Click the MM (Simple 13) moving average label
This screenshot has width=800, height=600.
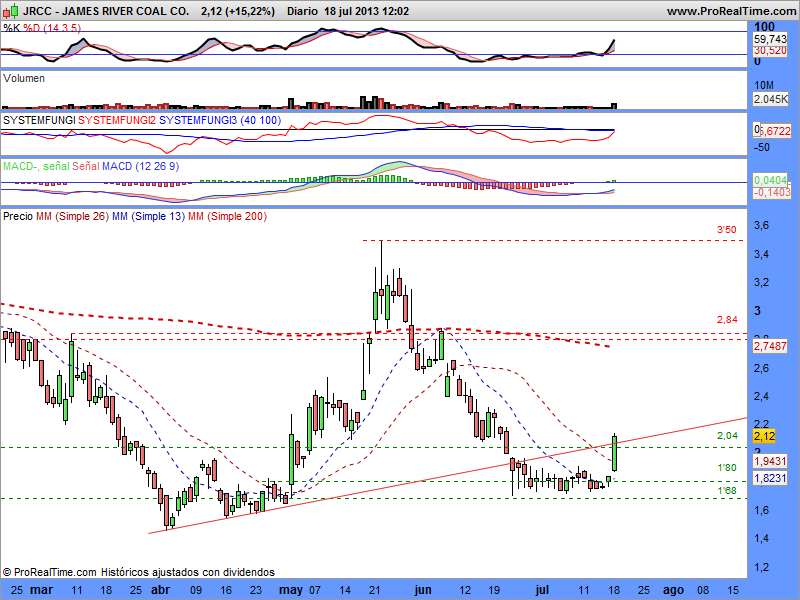[x=148, y=216]
